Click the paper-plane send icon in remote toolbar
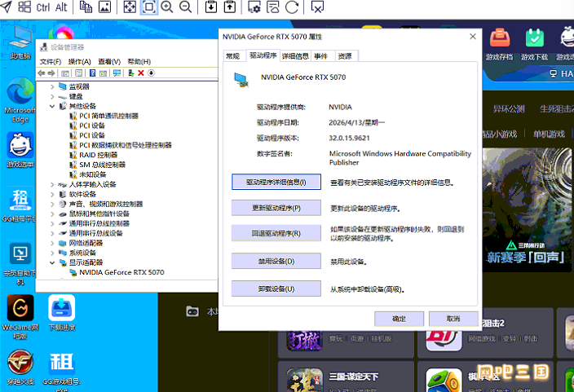Viewport: 574px width, 392px height. click(x=7, y=7)
